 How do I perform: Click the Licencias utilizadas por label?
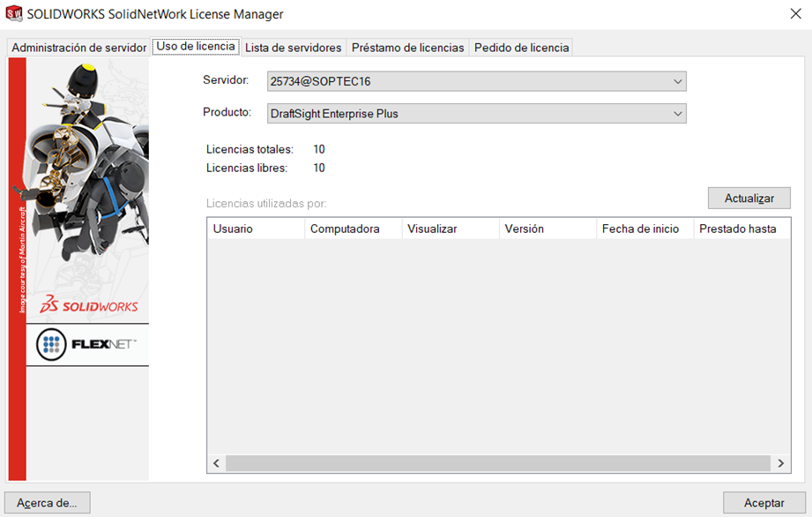pos(266,204)
